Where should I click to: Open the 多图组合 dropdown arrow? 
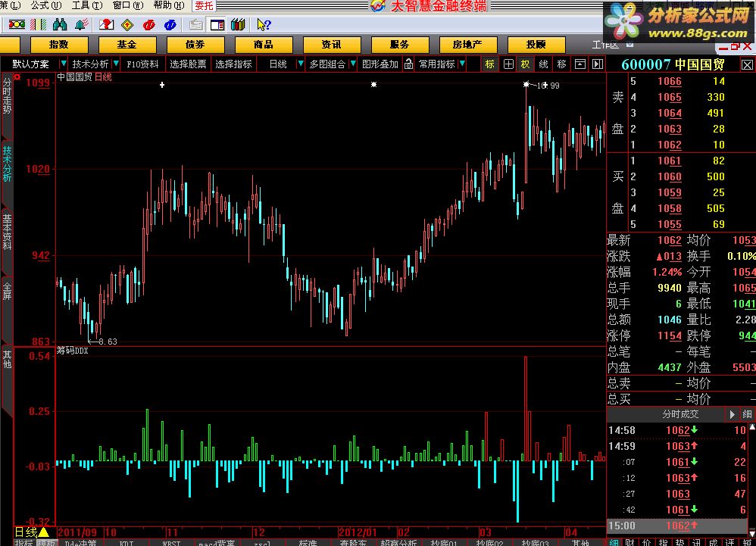353,64
